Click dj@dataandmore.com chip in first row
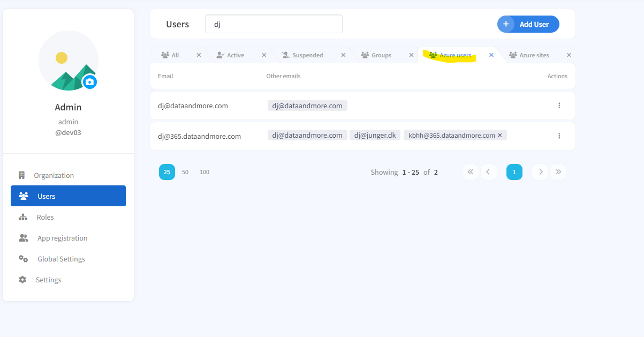 (307, 106)
